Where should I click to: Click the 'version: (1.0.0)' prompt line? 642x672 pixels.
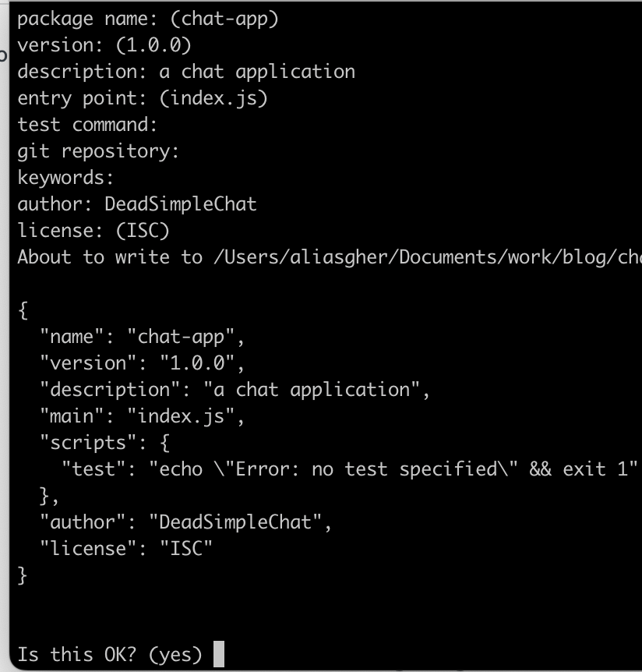pyautogui.click(x=104, y=45)
